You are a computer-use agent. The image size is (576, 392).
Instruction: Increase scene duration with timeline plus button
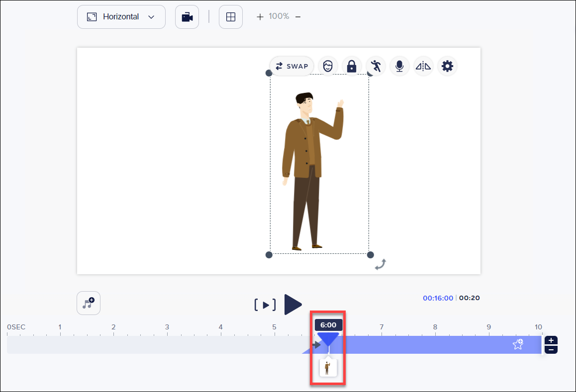551,341
